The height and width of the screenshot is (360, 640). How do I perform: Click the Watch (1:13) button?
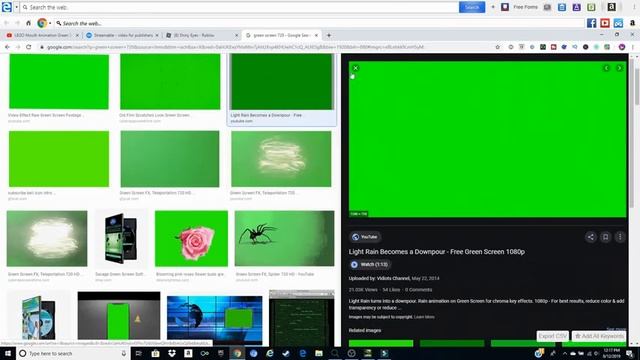click(x=370, y=264)
